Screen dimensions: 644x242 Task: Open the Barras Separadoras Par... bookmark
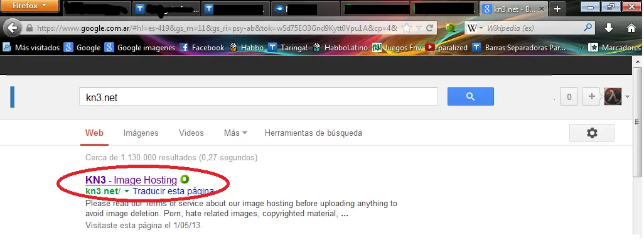tap(519, 48)
